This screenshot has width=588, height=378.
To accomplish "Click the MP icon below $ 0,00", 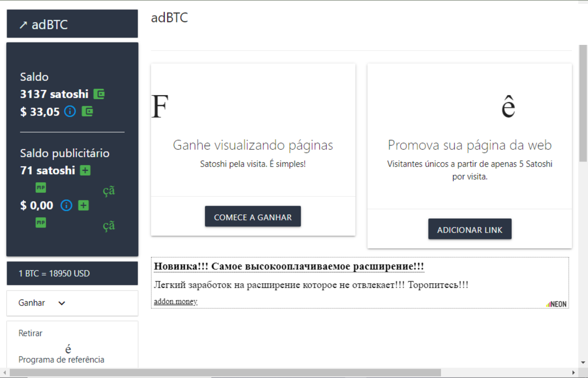I will click(x=41, y=223).
